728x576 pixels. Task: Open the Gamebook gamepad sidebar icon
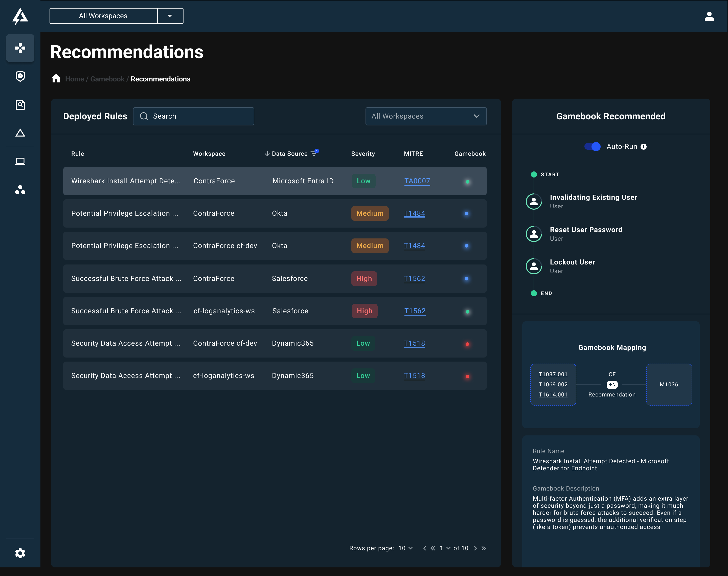coord(20,48)
